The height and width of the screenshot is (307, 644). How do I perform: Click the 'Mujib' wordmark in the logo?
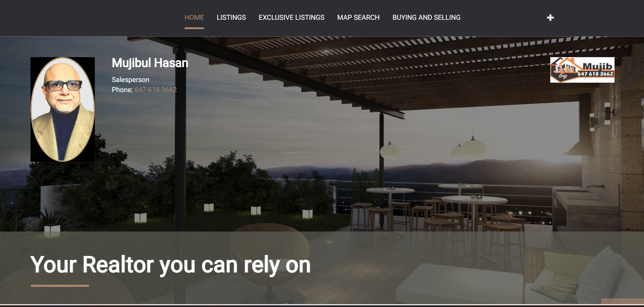point(597,66)
